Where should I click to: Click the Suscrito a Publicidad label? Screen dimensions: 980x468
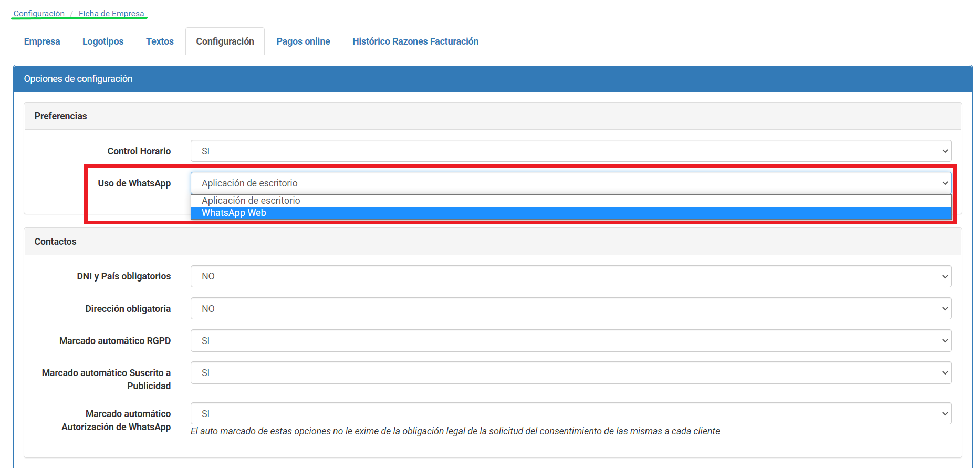107,379
